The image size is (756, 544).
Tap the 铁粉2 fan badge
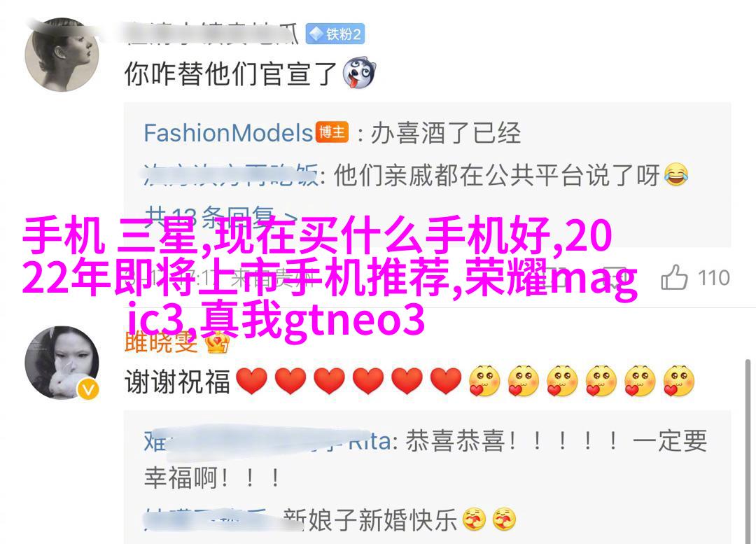click(x=335, y=34)
